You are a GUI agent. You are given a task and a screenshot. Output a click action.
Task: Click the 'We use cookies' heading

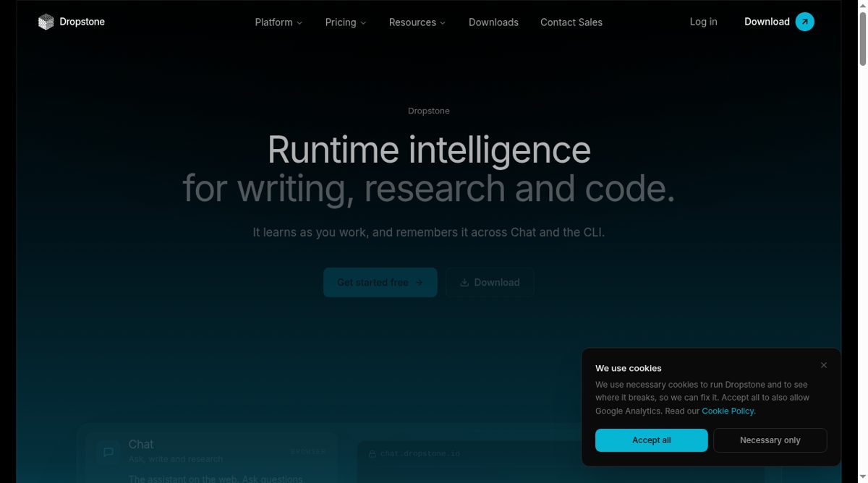629,368
